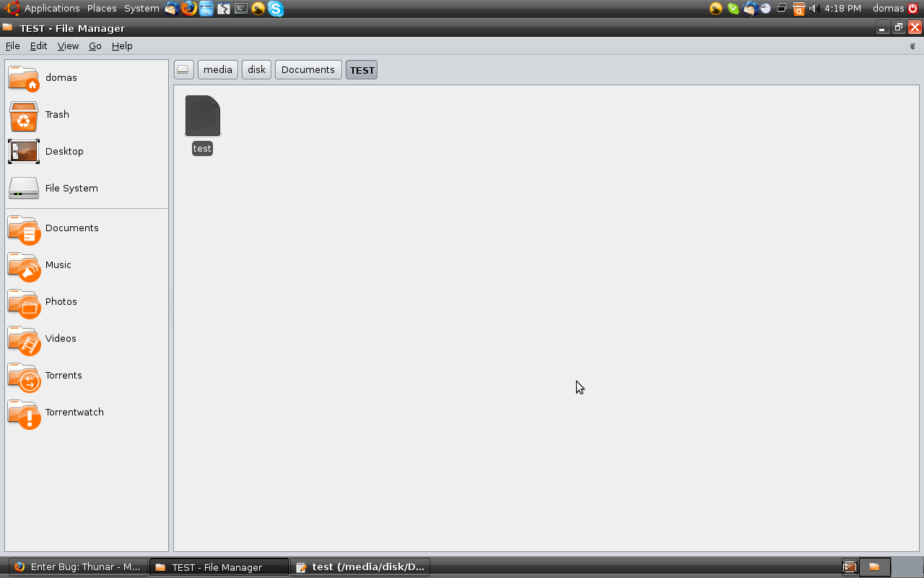
Task: Open the File menu
Action: (12, 46)
